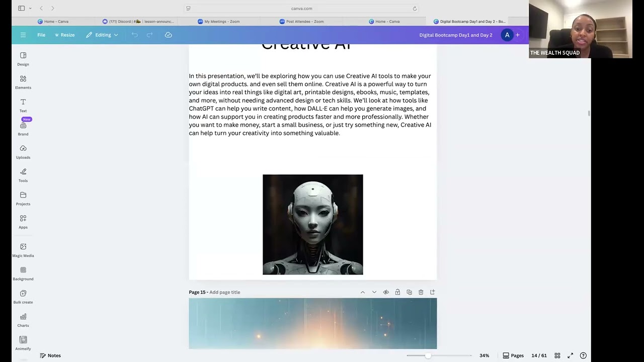Click The Wealth Squad video overlay

pos(580,29)
